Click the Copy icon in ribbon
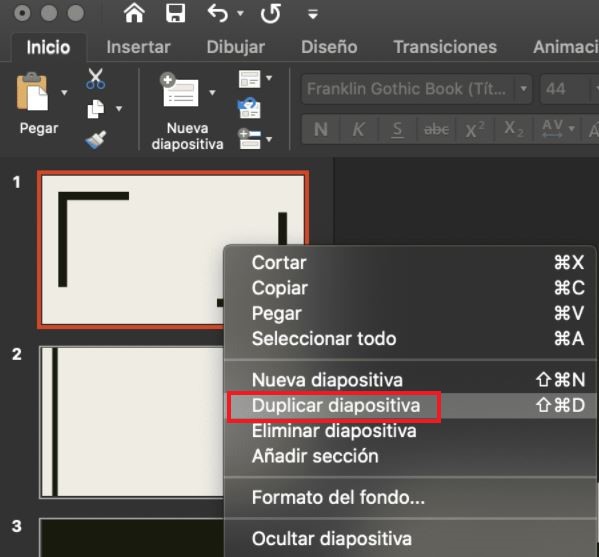The image size is (599, 557). [x=96, y=109]
